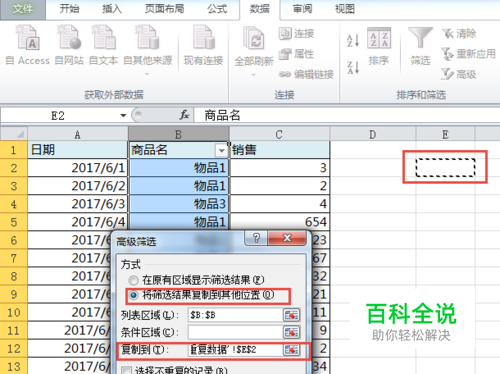This screenshot has height=374, width=500.
Task: Open filter dropdown in 商品名 header
Action: (x=221, y=151)
